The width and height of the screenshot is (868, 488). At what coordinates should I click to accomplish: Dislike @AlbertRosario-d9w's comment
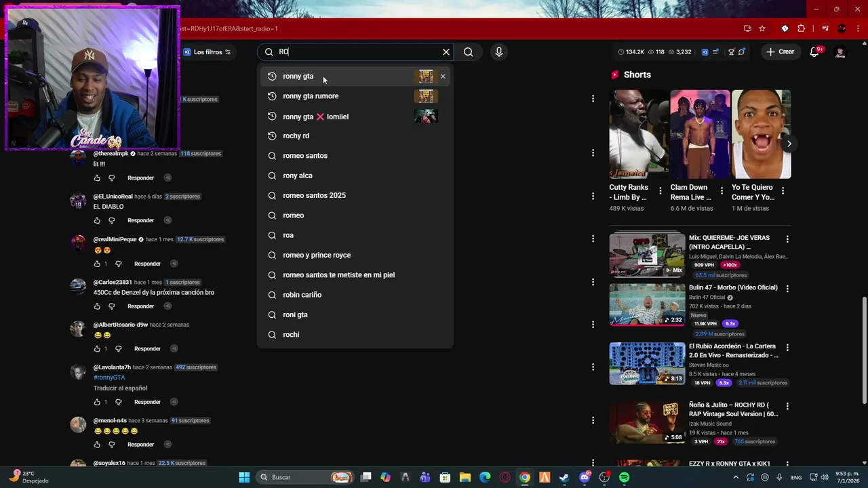point(118,349)
